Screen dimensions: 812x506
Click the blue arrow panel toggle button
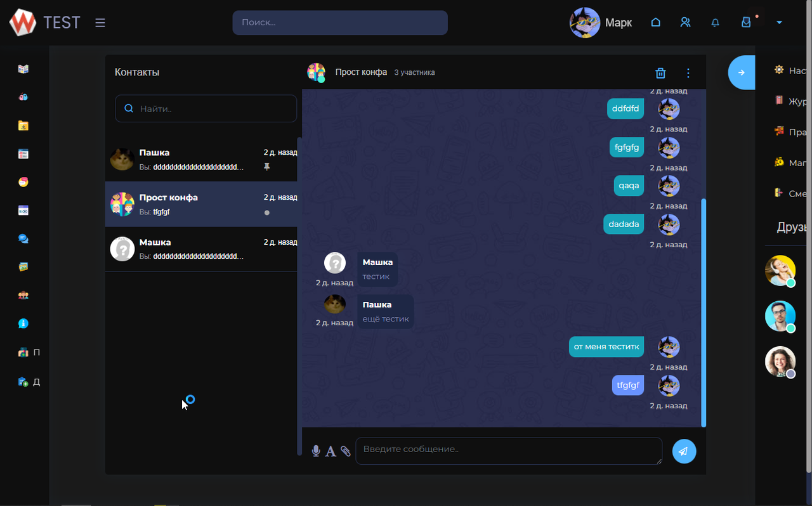741,72
